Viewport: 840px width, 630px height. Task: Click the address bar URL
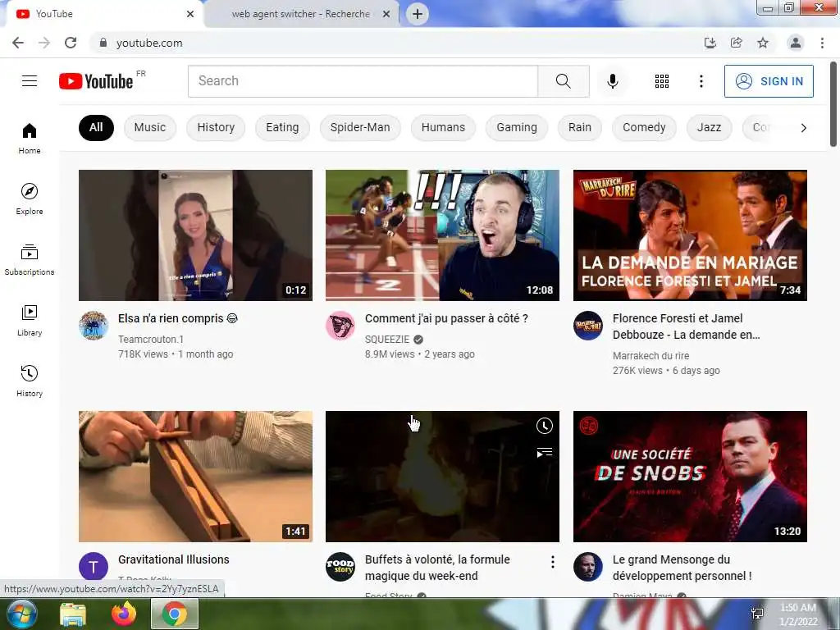[149, 43]
